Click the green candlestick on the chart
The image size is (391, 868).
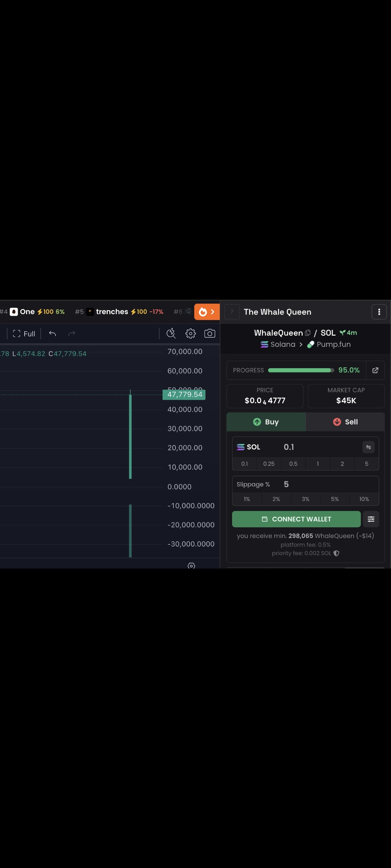[x=130, y=437]
